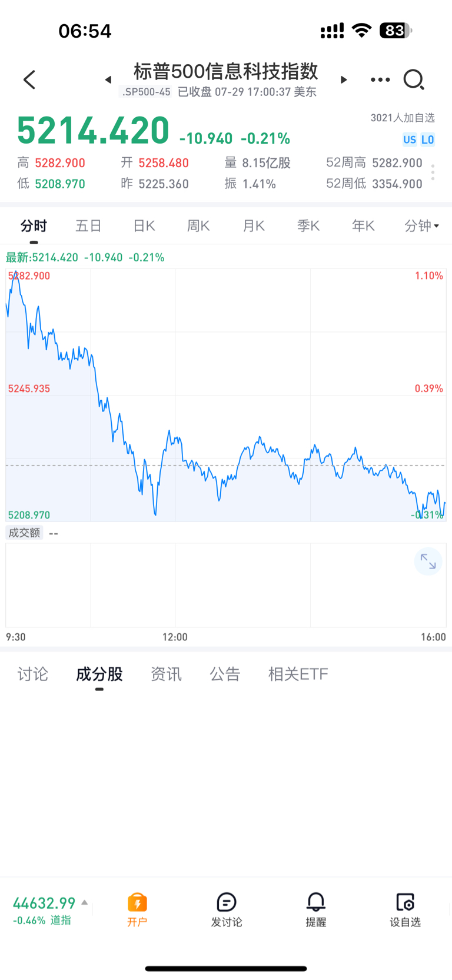
Task: Select the 月K chart tab
Action: 254,225
